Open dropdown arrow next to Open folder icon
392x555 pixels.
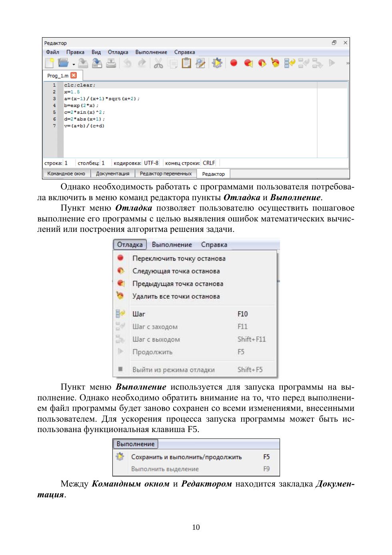pos(74,64)
